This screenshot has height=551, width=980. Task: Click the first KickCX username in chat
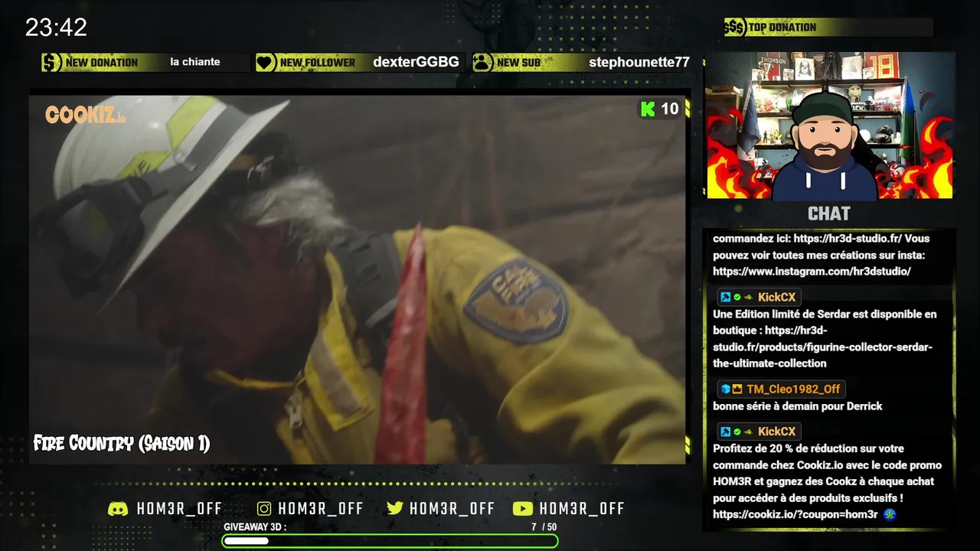tap(777, 297)
